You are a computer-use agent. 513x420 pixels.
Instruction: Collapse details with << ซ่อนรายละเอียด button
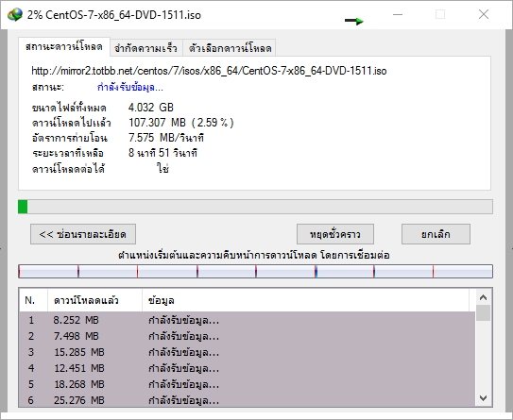(x=83, y=234)
